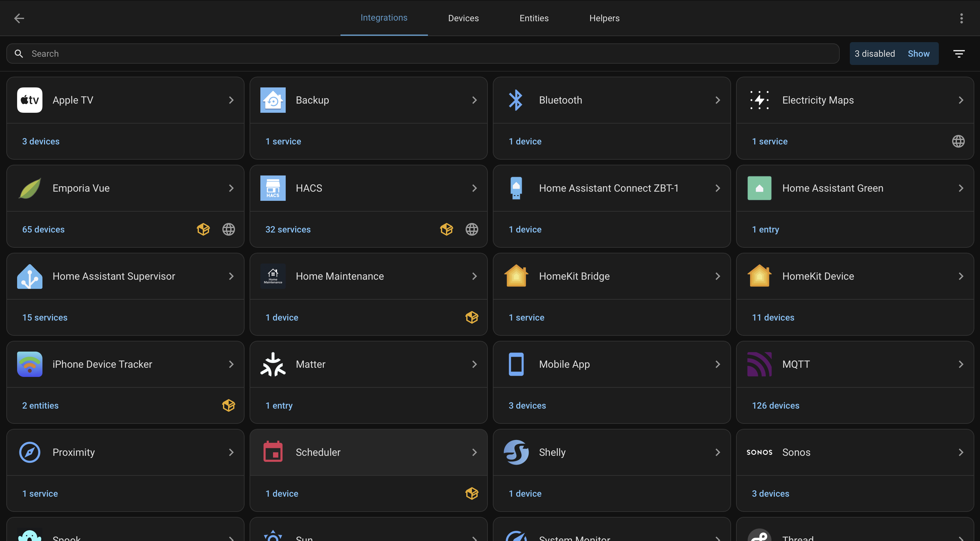Expand Emporia Vue with its chevron

click(x=231, y=188)
